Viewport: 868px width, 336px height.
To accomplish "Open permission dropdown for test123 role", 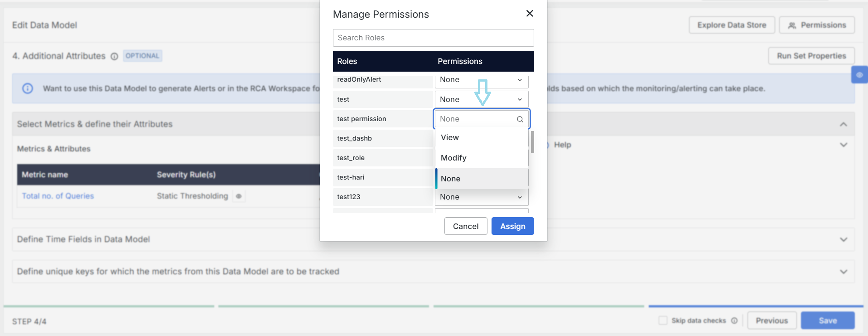I will [x=481, y=197].
